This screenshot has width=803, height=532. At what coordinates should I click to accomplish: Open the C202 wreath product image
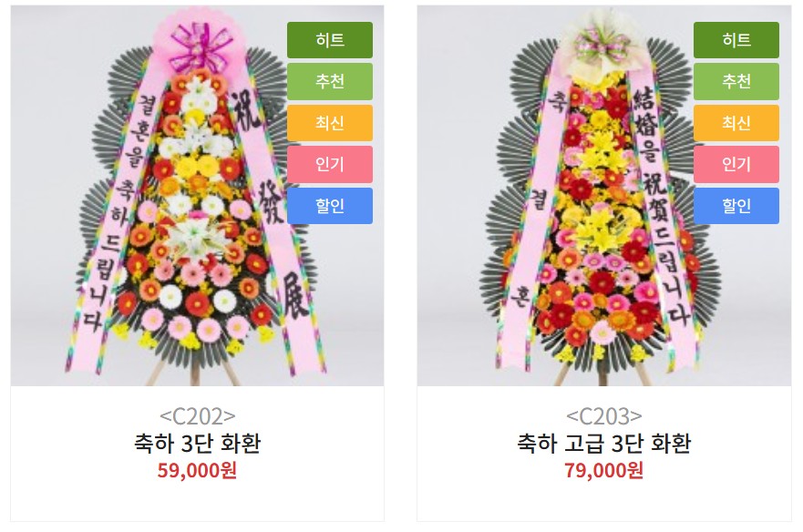point(197,196)
